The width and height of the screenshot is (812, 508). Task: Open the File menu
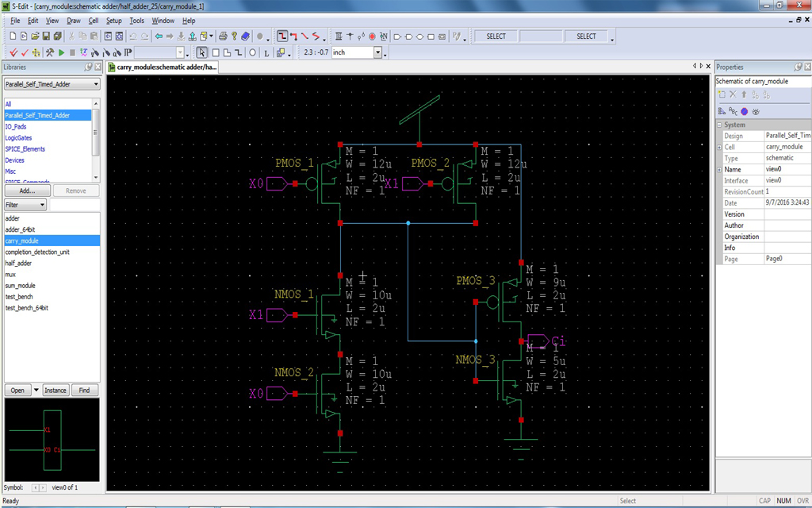[x=15, y=21]
